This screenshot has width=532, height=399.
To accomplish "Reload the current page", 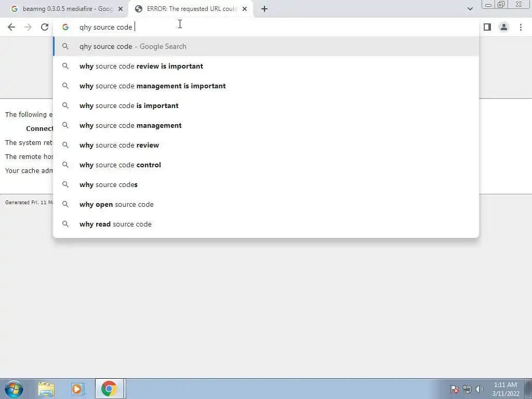I will click(x=45, y=27).
